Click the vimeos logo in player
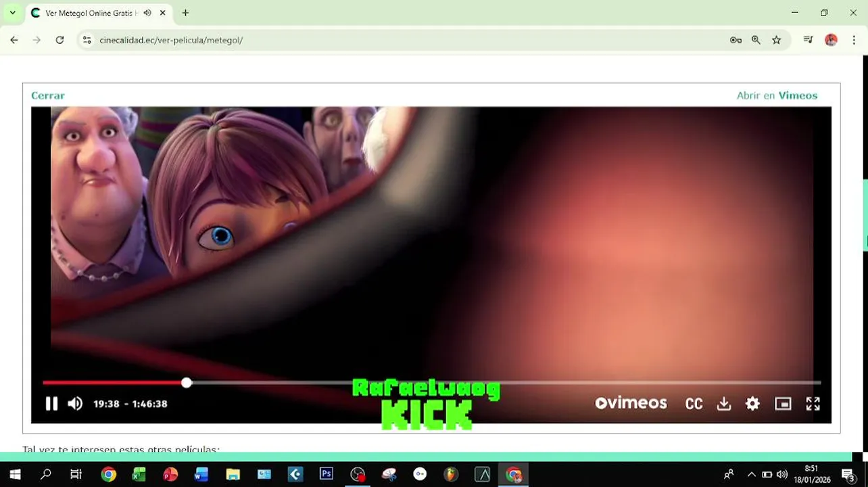Image resolution: width=868 pixels, height=487 pixels. point(631,403)
